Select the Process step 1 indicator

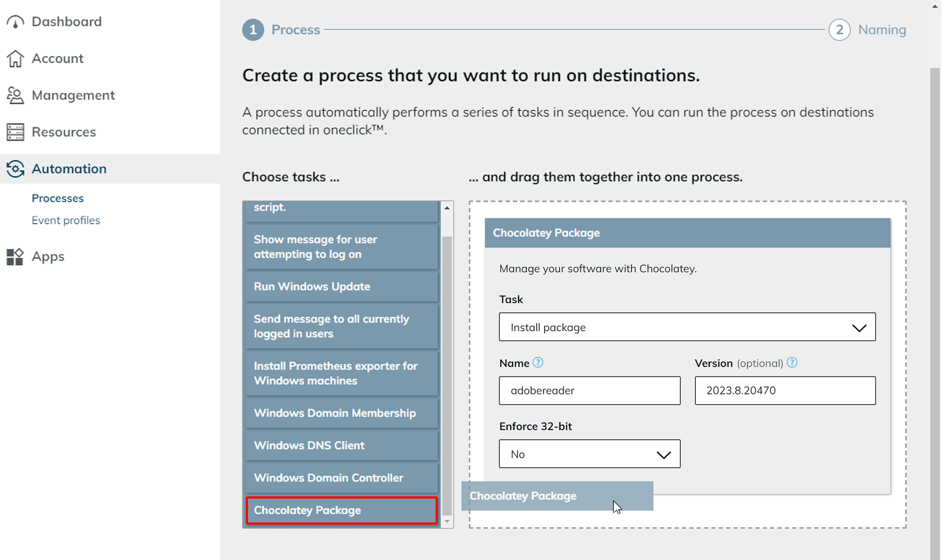coord(253,30)
